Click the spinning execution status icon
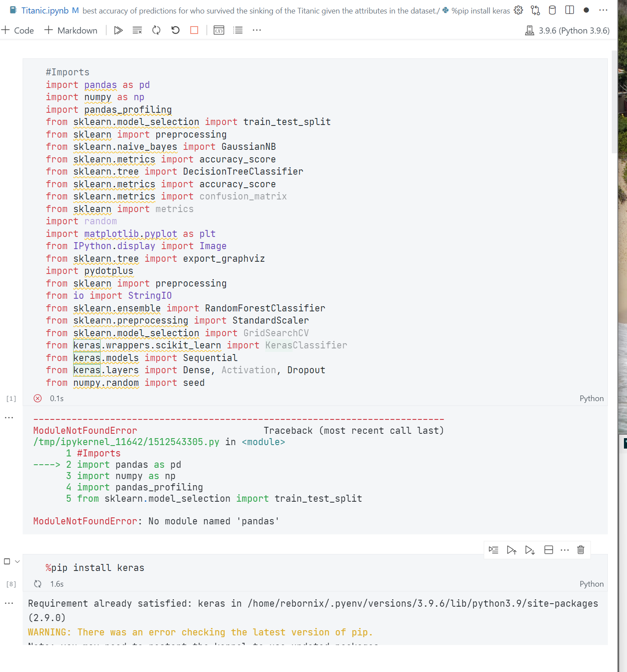Image resolution: width=627 pixels, height=672 pixels. point(38,584)
